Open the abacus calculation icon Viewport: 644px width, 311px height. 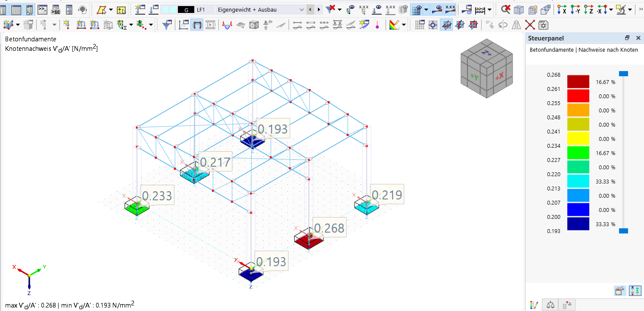coord(481,9)
